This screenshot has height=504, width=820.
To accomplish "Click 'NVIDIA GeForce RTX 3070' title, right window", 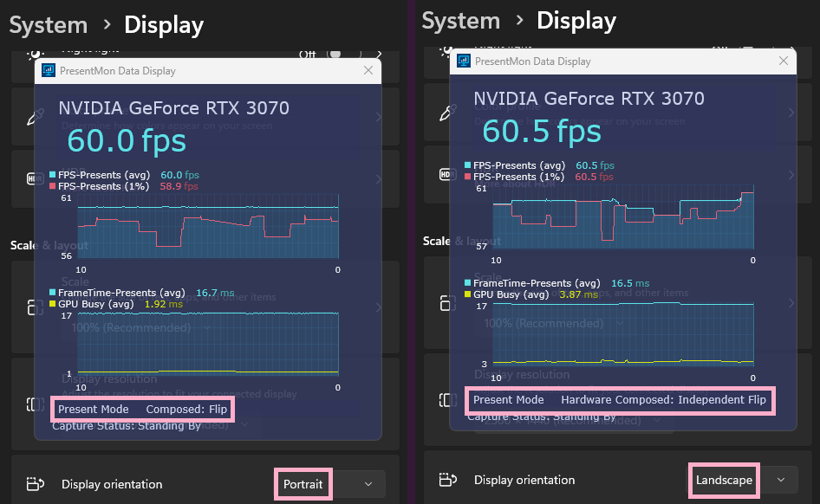I will 589,99.
